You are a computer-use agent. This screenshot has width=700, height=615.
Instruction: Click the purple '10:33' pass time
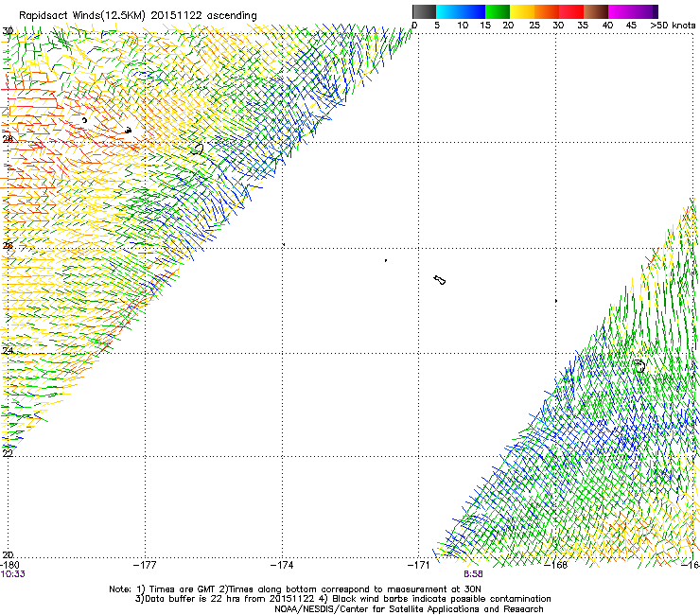[13, 574]
